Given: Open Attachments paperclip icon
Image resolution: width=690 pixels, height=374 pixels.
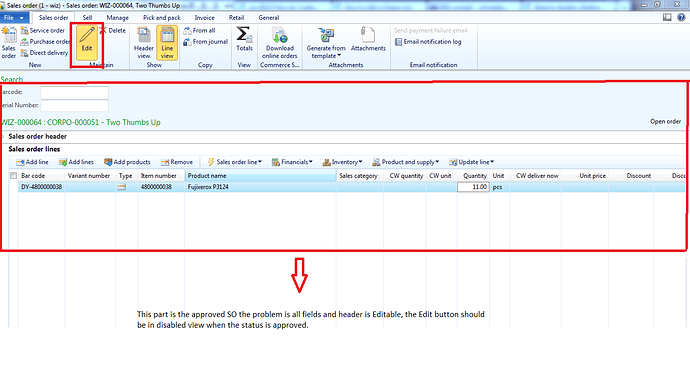Looking at the screenshot, I should point(368,35).
